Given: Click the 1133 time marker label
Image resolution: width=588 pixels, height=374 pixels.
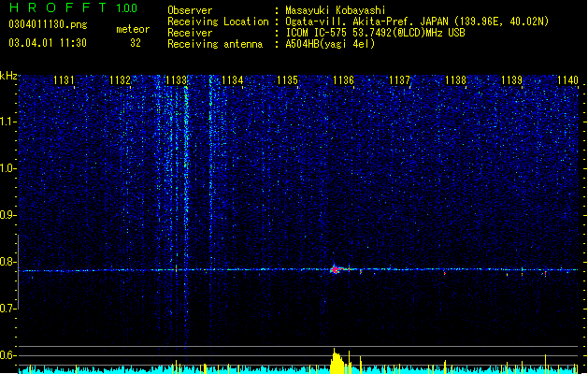Looking at the screenshot, I should [x=177, y=80].
